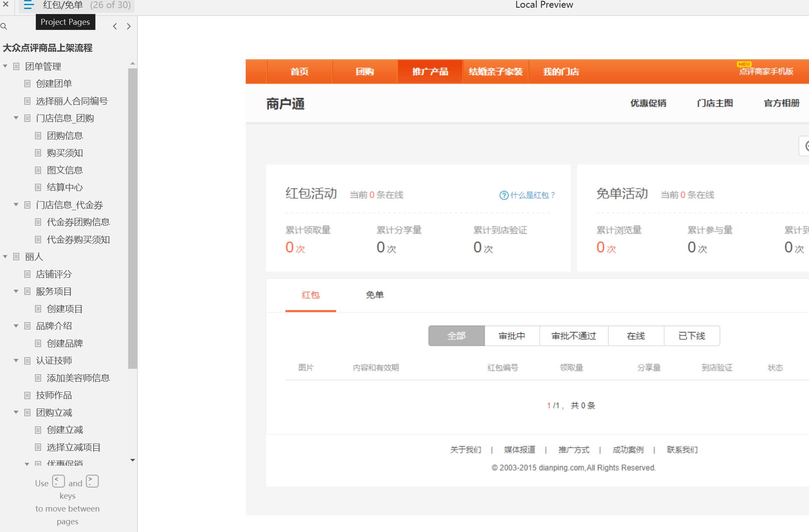809x532 pixels.
Task: Click the NEW badge on 点评商家手机版
Action: tap(744, 64)
